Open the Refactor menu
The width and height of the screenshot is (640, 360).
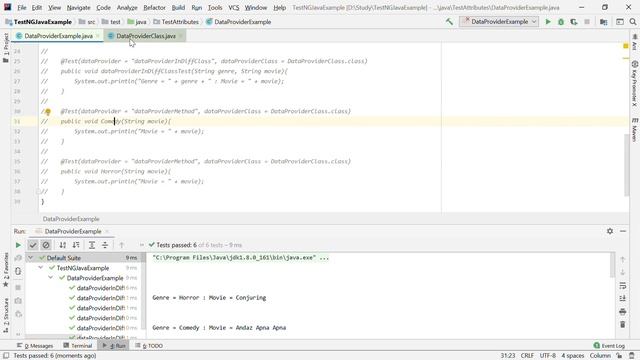point(154,7)
